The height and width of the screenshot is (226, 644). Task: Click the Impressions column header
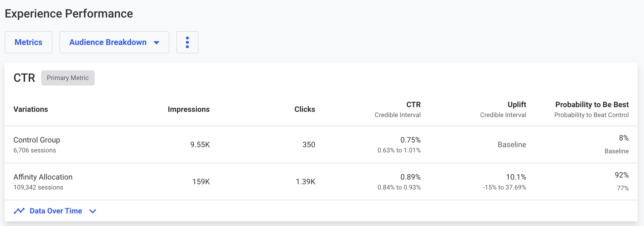click(x=189, y=109)
